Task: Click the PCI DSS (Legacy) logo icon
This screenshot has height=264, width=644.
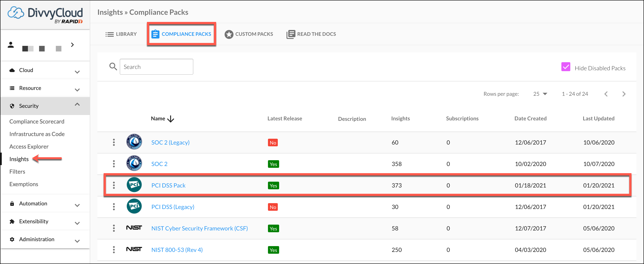Action: (x=134, y=207)
